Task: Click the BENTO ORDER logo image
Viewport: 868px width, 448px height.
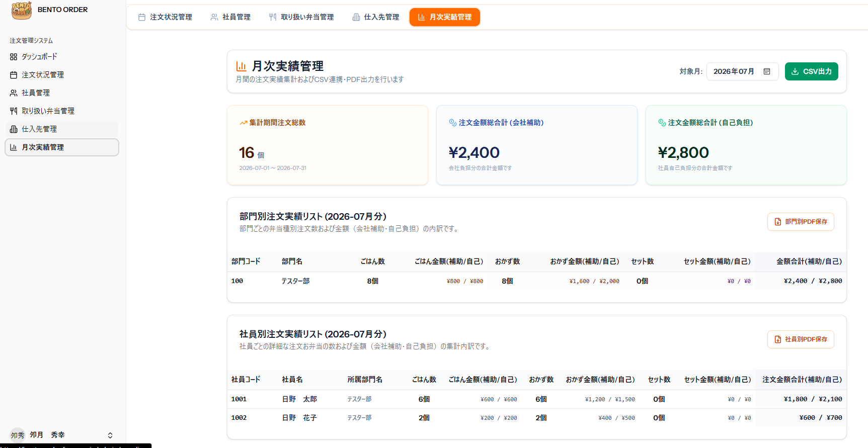Action: [22, 10]
